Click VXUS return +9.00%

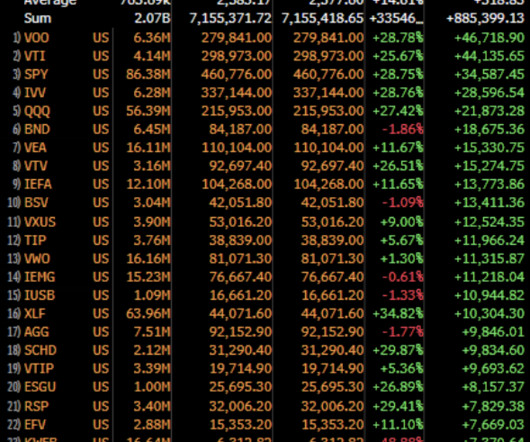(x=402, y=222)
